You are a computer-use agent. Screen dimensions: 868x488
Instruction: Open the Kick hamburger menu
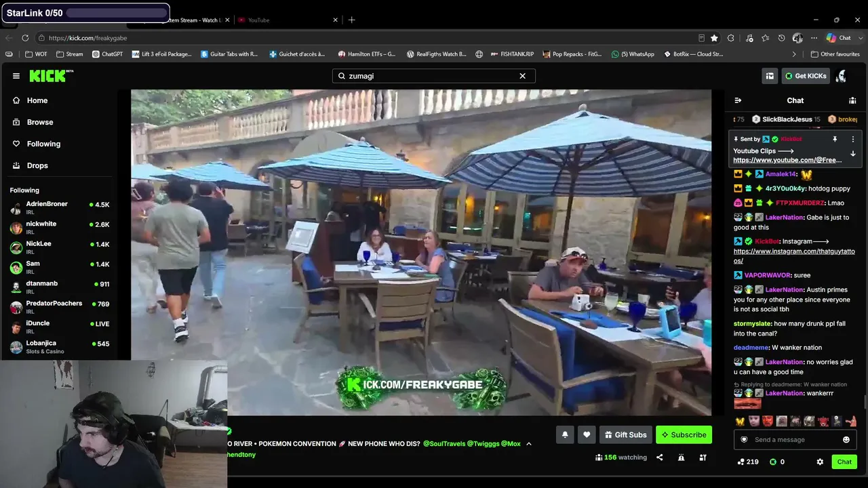point(16,76)
